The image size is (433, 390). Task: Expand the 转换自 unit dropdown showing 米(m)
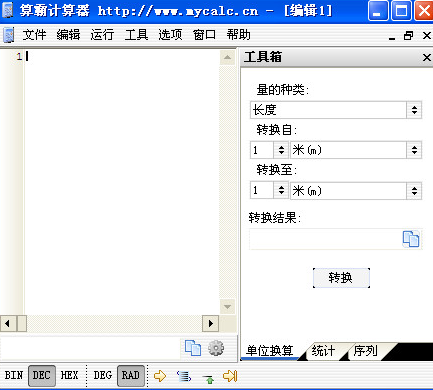(356, 150)
